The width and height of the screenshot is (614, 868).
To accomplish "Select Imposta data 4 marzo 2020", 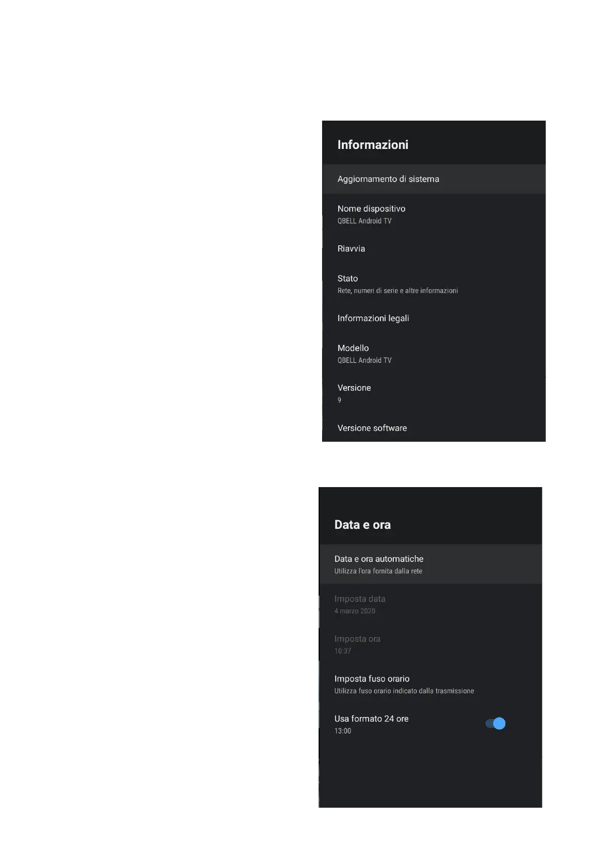I will [x=430, y=604].
